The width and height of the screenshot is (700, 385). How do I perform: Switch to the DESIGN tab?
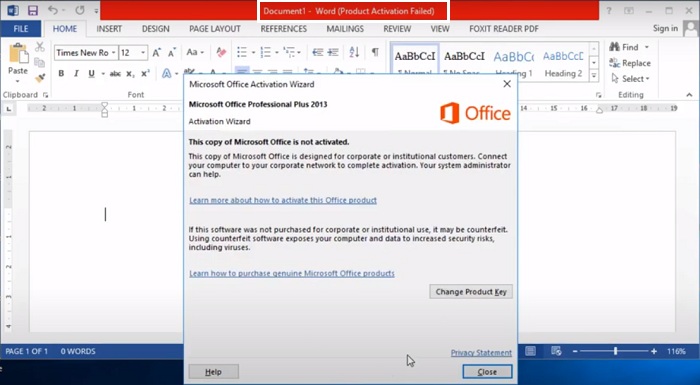pyautogui.click(x=155, y=29)
